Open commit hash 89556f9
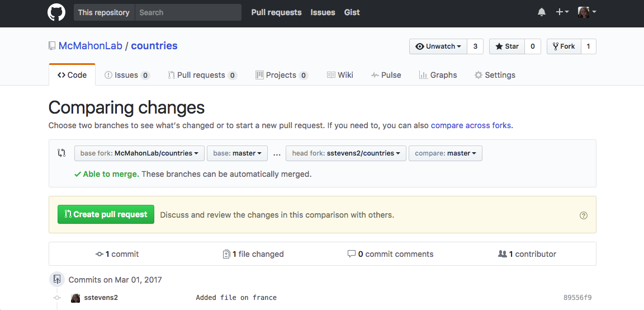 [577, 298]
